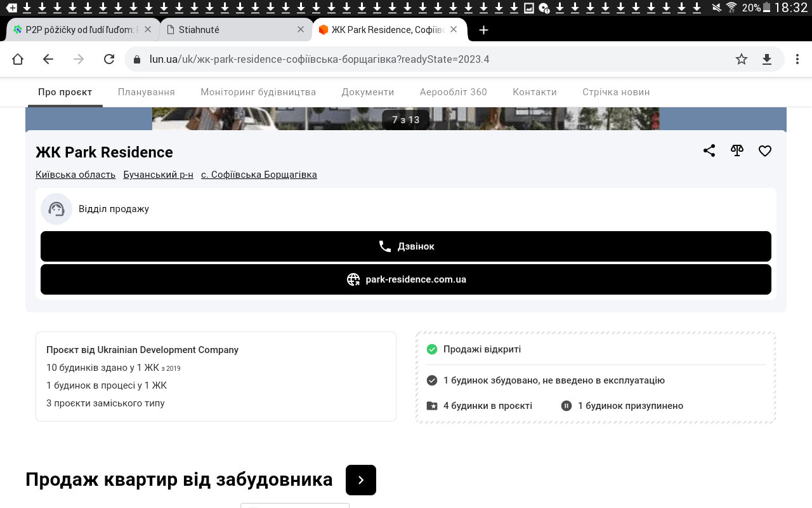
Task: Navigate back in browser
Action: coord(48,59)
